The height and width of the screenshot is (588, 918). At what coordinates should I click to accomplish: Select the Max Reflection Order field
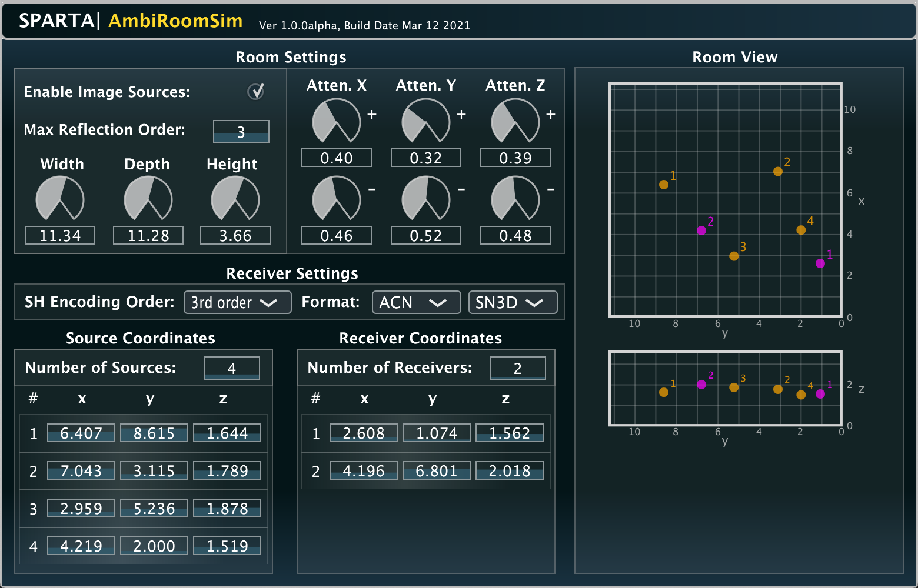pos(241,132)
